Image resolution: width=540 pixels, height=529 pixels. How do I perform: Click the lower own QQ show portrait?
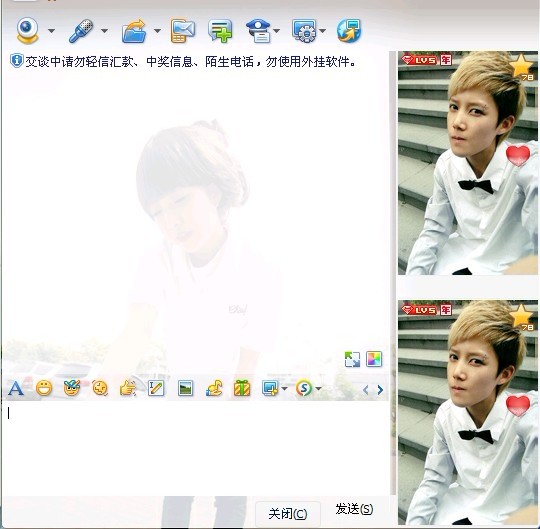(468, 412)
